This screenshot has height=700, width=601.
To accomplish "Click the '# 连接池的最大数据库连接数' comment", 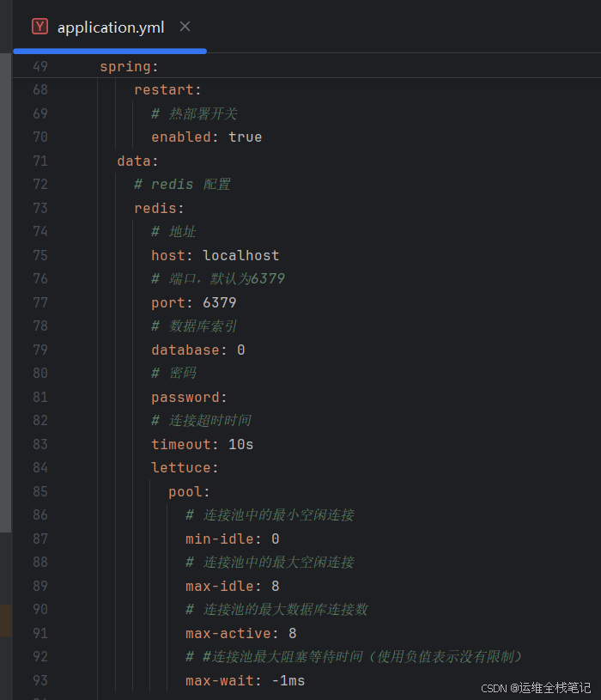I will pyautogui.click(x=277, y=609).
